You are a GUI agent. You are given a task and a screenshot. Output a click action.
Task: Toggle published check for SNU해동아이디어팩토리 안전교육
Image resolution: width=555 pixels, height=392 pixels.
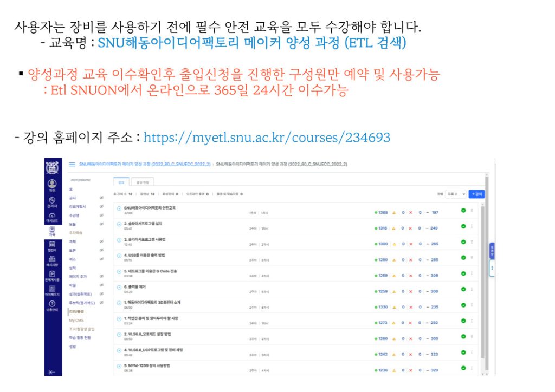(463, 211)
